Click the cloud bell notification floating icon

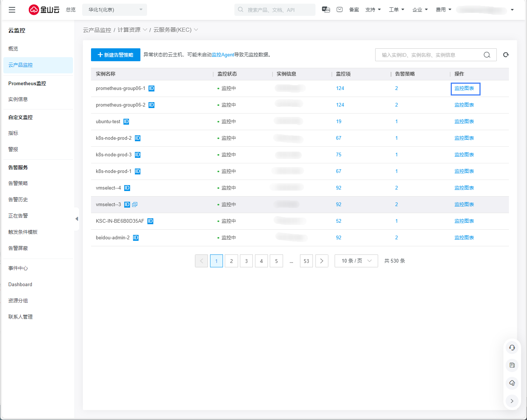512,383
